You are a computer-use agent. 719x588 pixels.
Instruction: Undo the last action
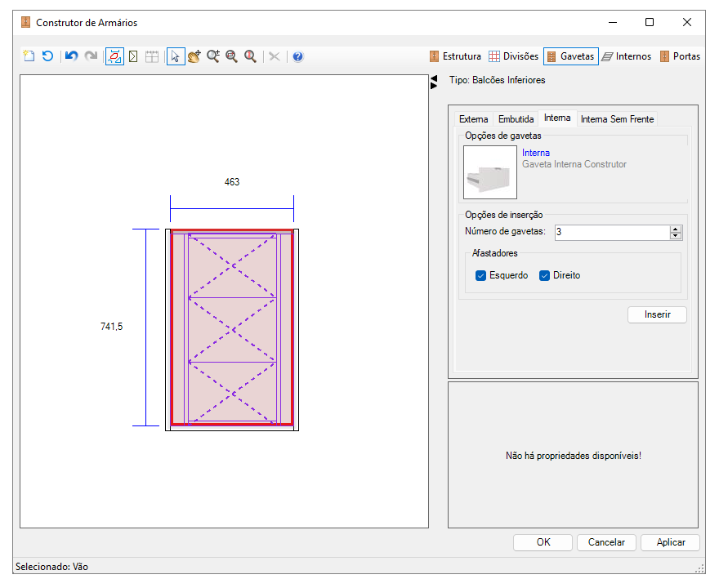coord(72,56)
